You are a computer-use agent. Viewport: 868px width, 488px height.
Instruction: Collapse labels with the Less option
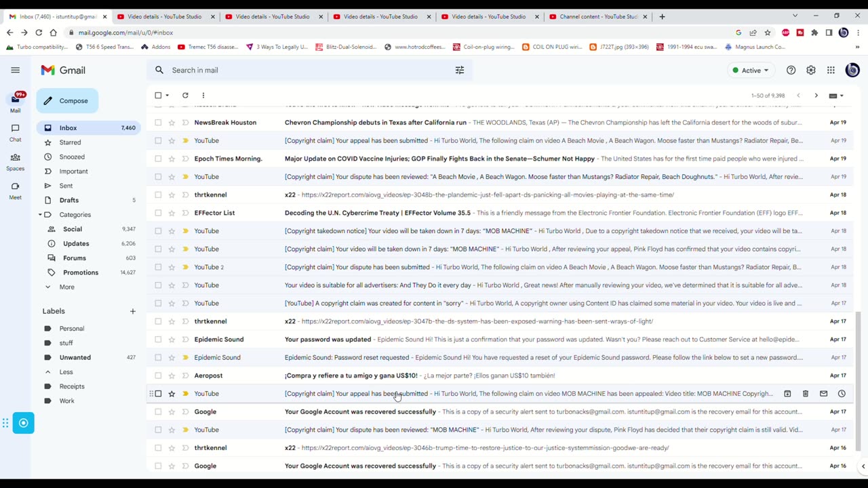(66, 372)
